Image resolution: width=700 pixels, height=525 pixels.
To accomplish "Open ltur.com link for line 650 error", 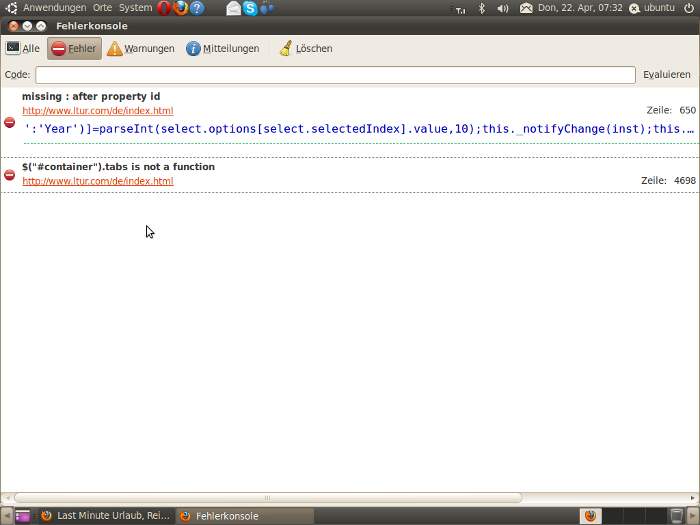I will pyautogui.click(x=98, y=110).
